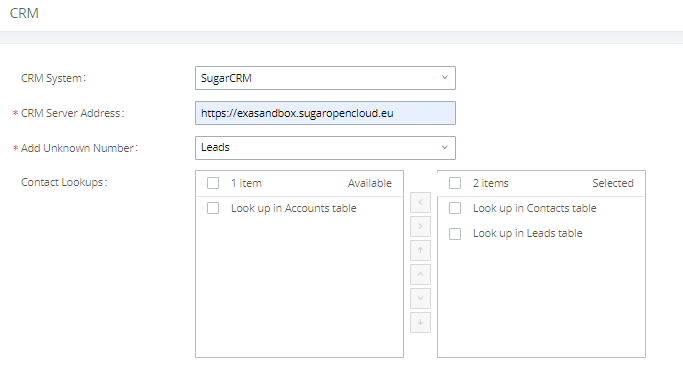Click the '2 items' count text
Viewport: 683px width, 383px height.
pos(490,183)
